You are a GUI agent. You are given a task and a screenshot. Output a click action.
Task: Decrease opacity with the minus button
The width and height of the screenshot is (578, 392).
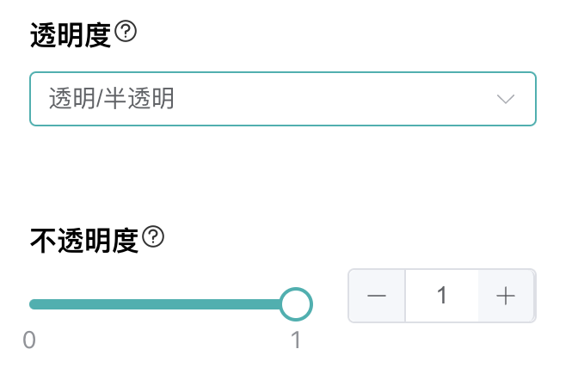377,296
